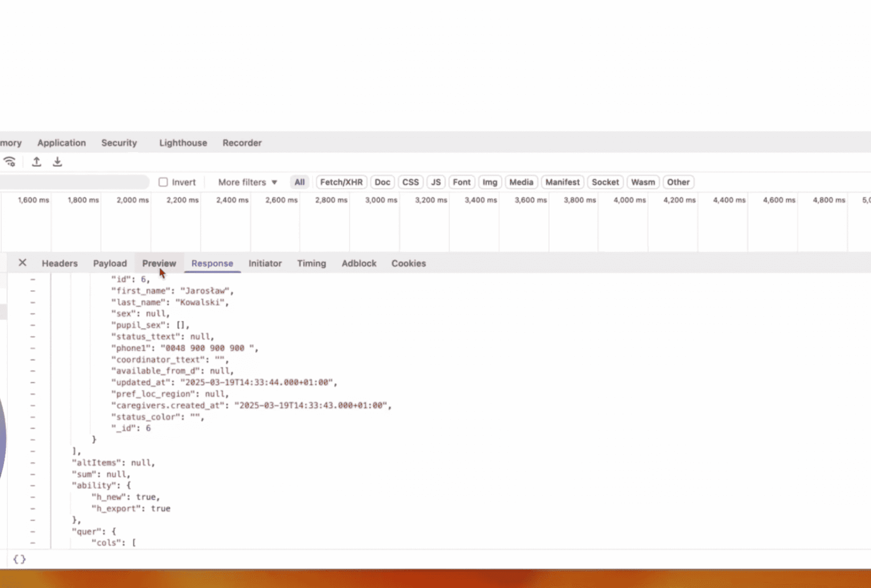This screenshot has height=588, width=871.
Task: Click the pretty print braces icon
Action: tap(19, 559)
